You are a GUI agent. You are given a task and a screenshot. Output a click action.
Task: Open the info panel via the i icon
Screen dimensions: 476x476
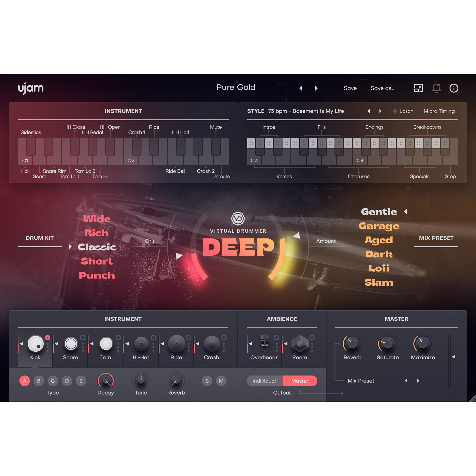(x=454, y=88)
